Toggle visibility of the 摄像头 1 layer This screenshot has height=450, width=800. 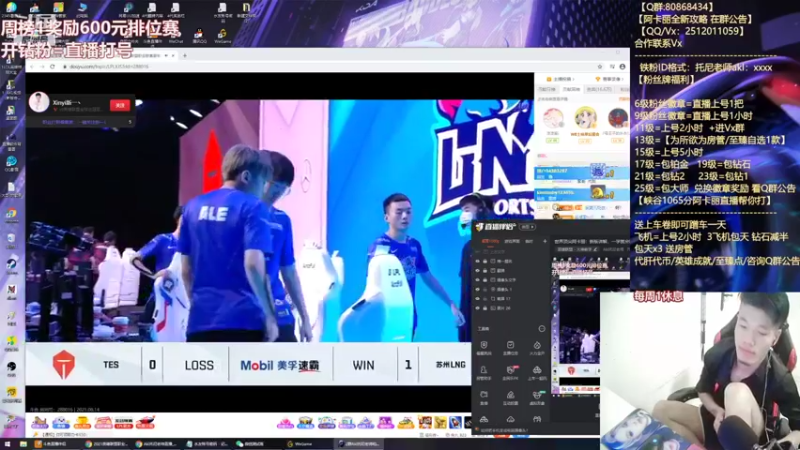tap(478, 289)
